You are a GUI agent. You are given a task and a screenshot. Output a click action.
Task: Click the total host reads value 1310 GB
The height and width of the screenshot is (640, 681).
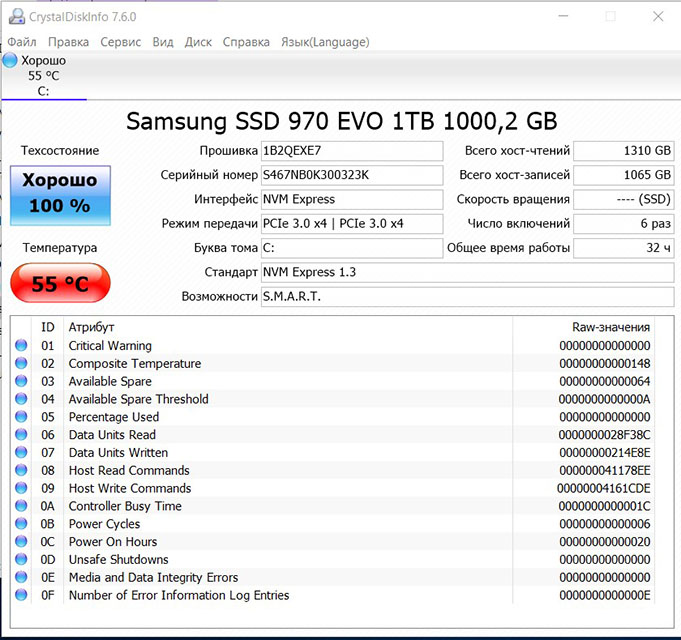[x=624, y=151]
